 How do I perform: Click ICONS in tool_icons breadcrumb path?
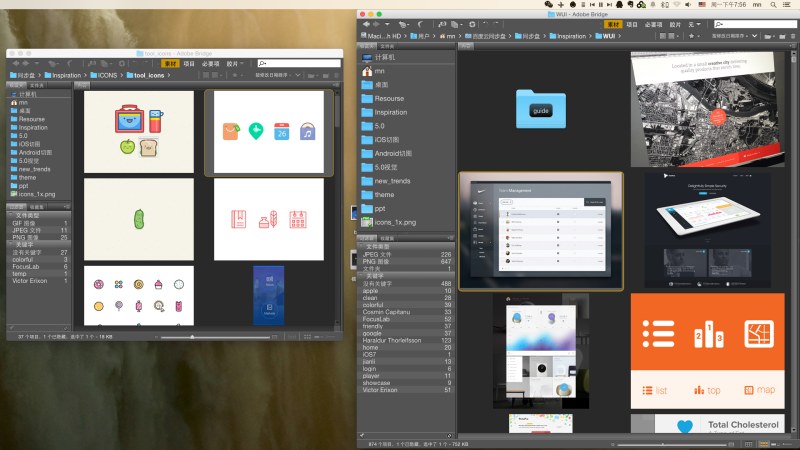click(x=108, y=76)
